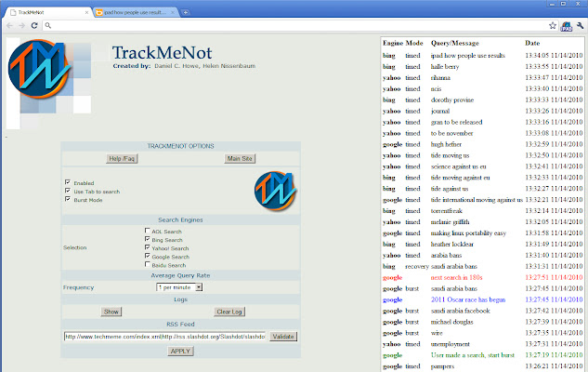The width and height of the screenshot is (588, 372).
Task: Click the Date column header
Action: coord(532,43)
